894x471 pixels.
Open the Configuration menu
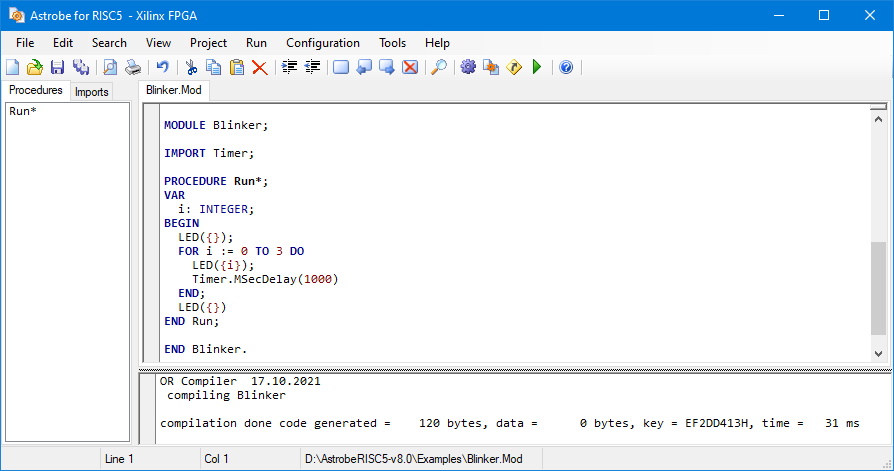[323, 43]
